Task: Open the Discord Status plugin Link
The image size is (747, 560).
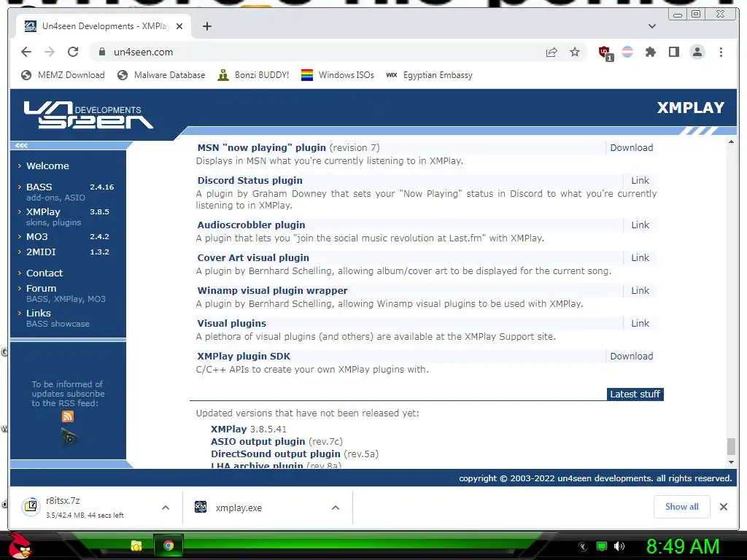Action: pos(640,181)
